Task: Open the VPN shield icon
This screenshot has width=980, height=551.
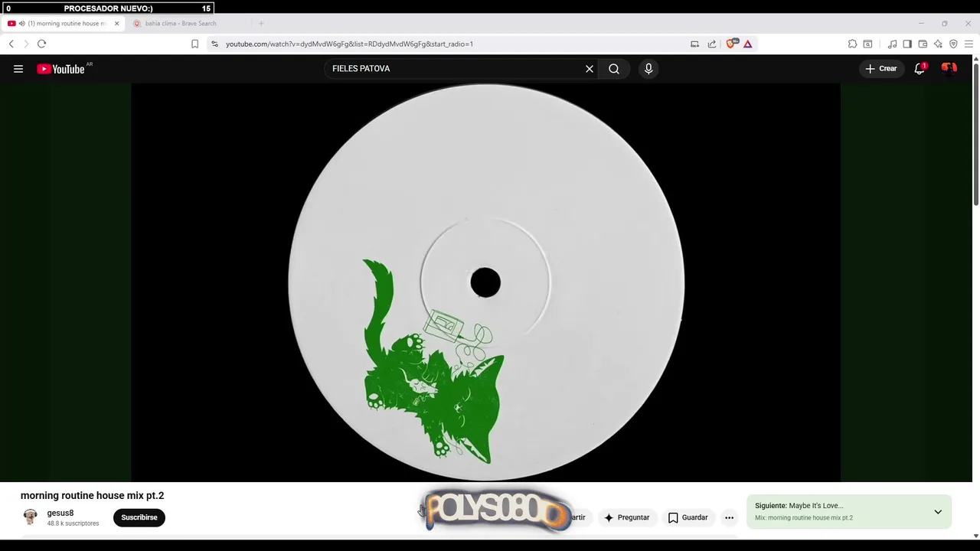Action: pos(953,44)
